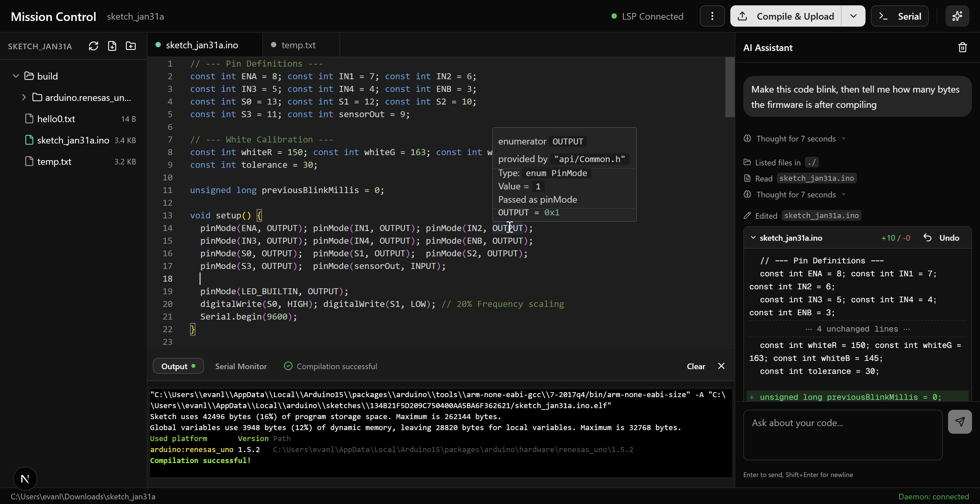Click the "Ask about your code" input

click(842, 434)
